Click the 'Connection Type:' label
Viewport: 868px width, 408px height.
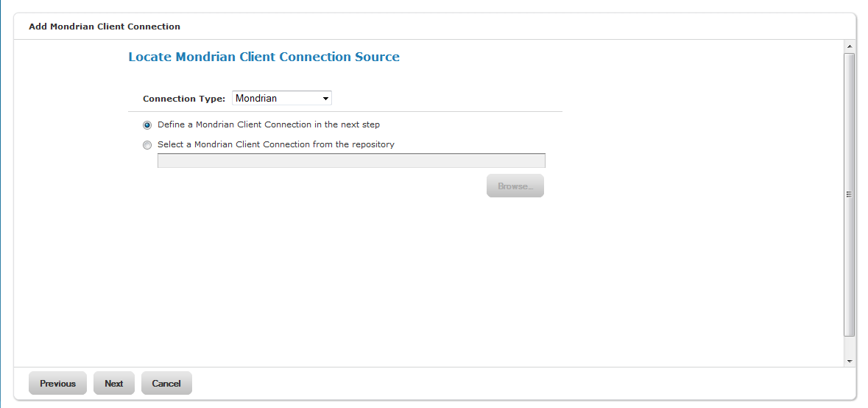184,99
